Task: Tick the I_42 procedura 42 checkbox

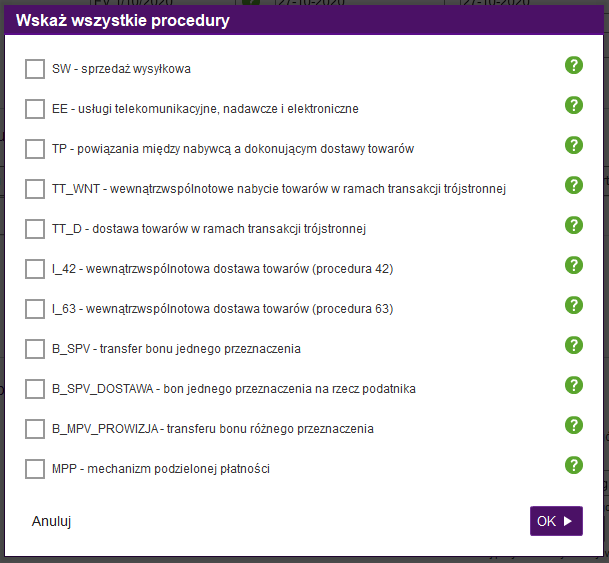Action: coord(35,269)
